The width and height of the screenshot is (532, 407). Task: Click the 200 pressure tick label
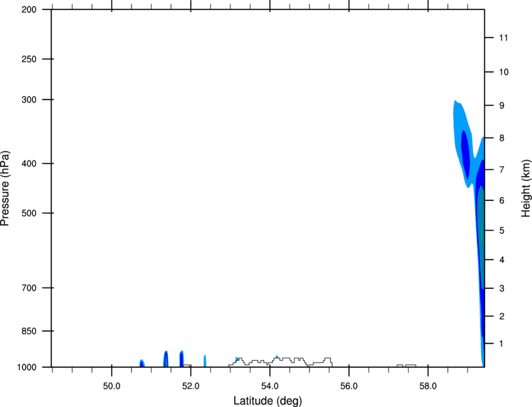(x=29, y=9)
